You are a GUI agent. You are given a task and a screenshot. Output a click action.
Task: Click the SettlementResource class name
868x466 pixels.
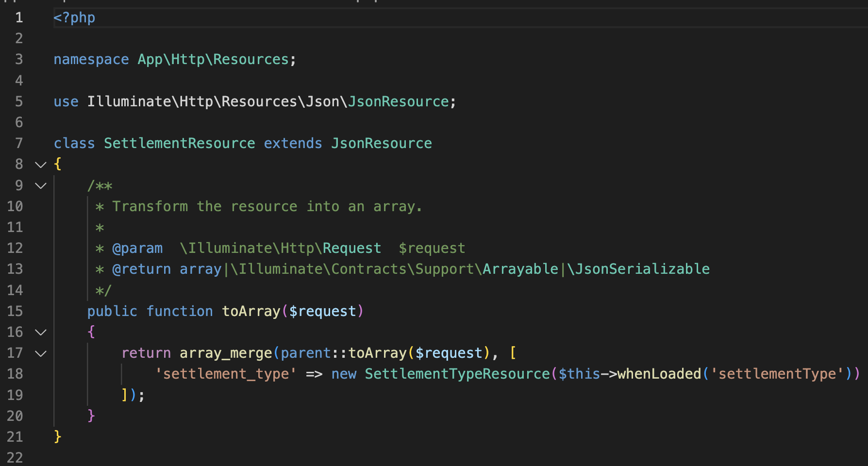click(x=179, y=143)
